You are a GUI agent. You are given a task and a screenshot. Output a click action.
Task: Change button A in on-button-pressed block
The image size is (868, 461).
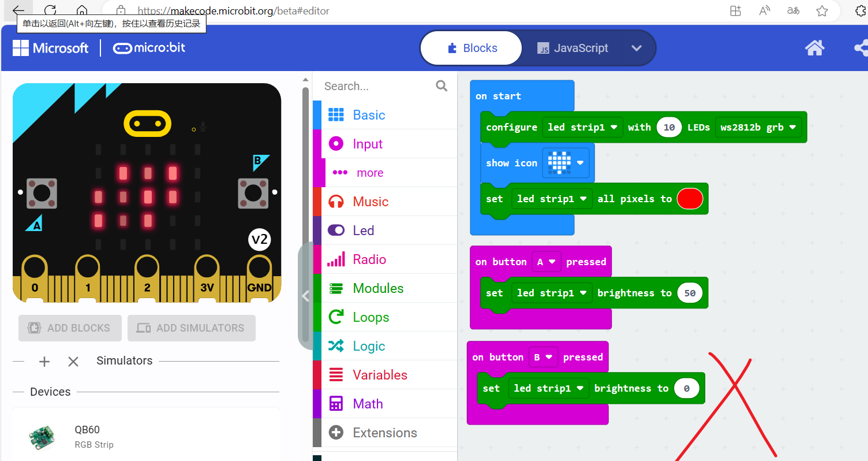pyautogui.click(x=546, y=261)
